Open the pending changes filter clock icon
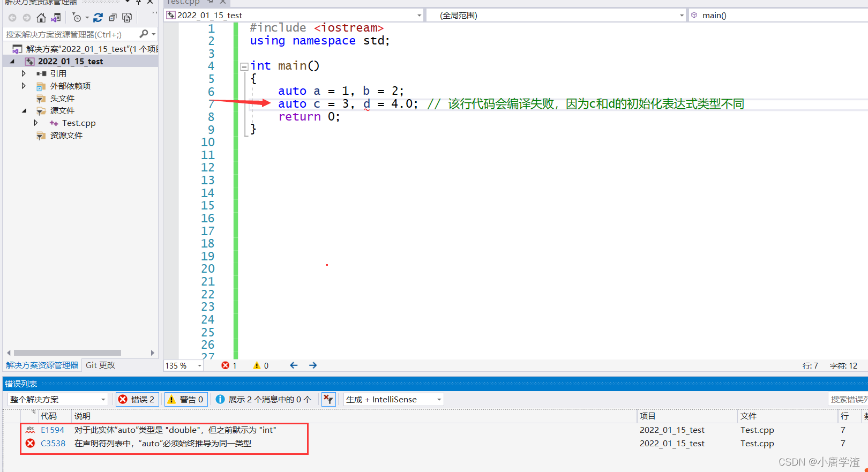This screenshot has width=868, height=472. 77,18
